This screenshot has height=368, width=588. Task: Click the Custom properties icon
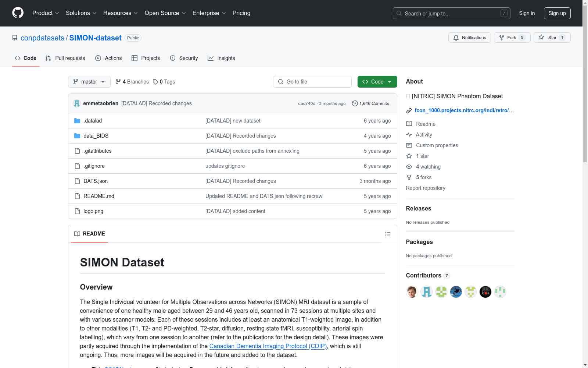pyautogui.click(x=409, y=145)
